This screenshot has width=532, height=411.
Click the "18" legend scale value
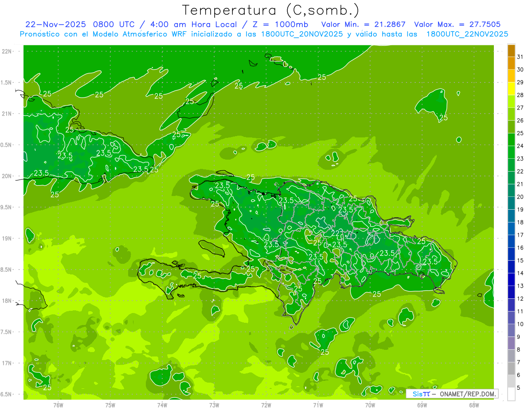click(x=520, y=223)
